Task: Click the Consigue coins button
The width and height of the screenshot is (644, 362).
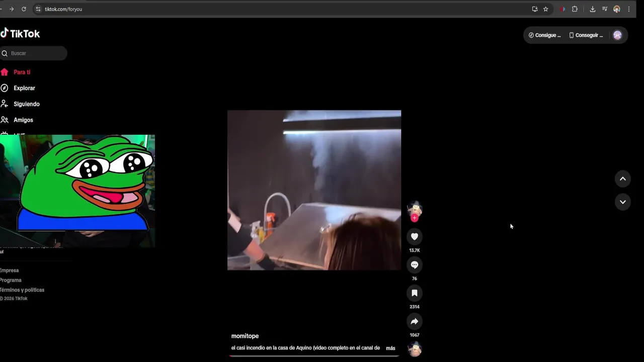Action: [x=544, y=35]
